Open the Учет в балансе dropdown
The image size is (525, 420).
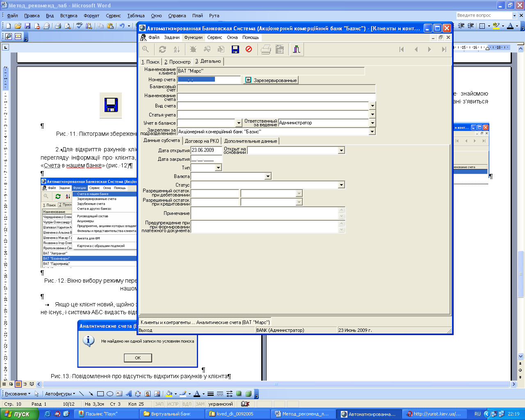pos(239,123)
